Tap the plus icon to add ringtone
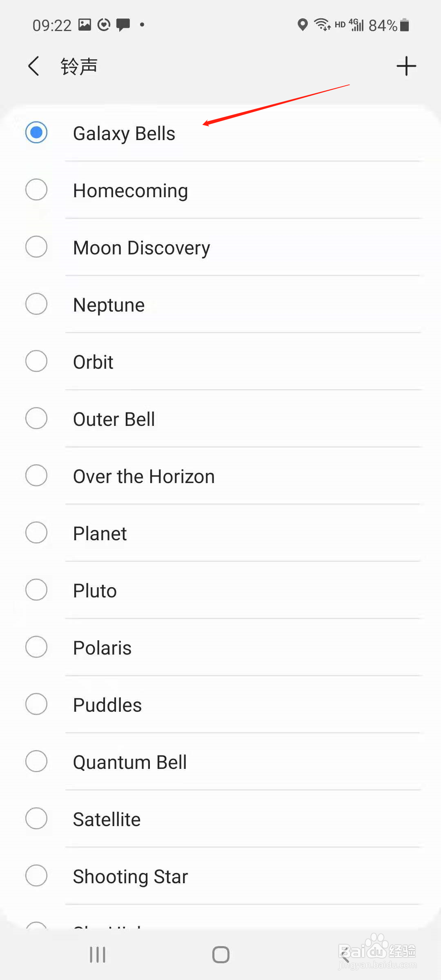441x980 pixels. [406, 66]
